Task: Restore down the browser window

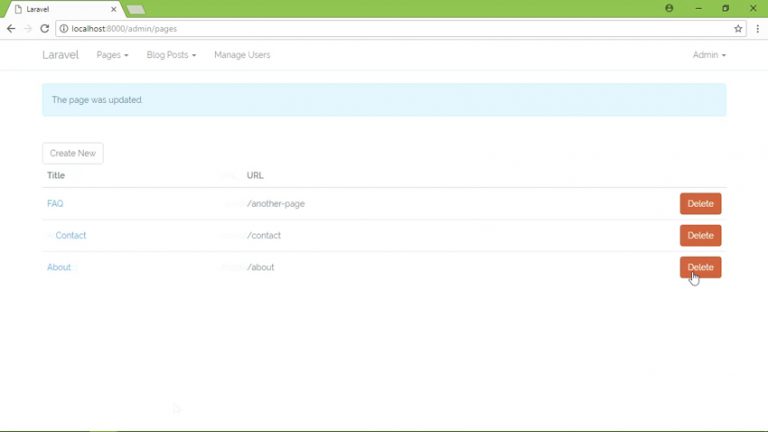Action: (725, 8)
